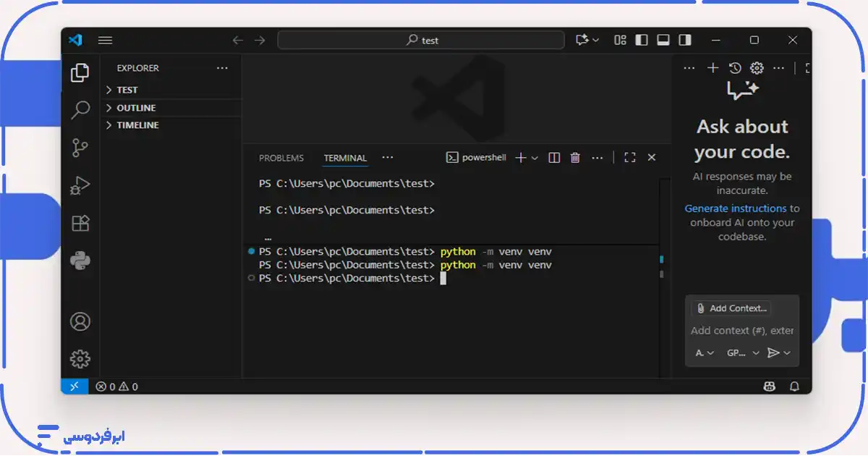Expand the TIMELINE section
868x456 pixels.
pos(137,125)
